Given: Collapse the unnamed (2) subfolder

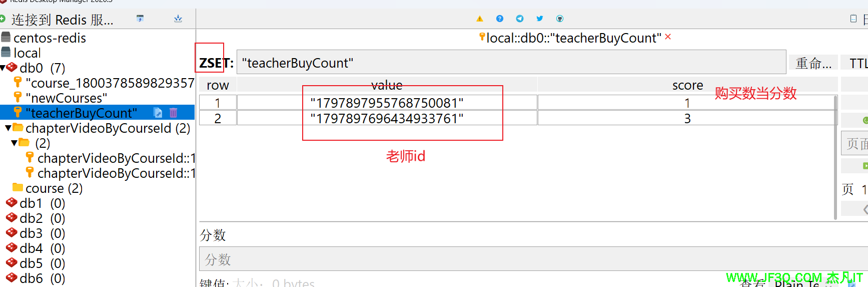Looking at the screenshot, I should (x=15, y=143).
